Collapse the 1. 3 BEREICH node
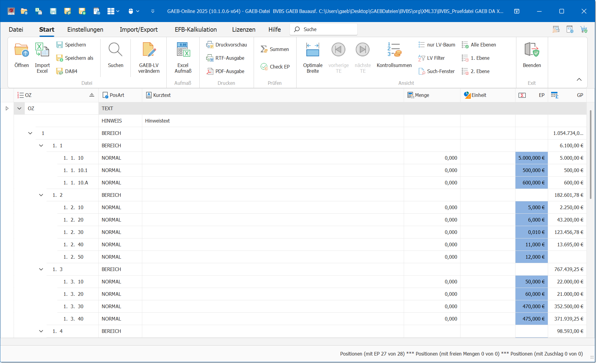This screenshot has width=597, height=364. (41, 269)
